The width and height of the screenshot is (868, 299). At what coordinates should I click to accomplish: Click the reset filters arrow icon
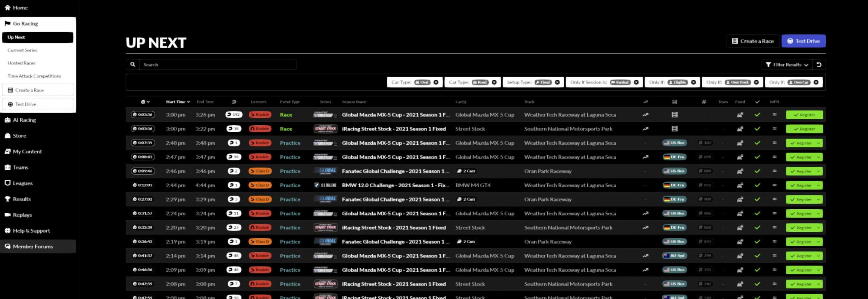819,65
